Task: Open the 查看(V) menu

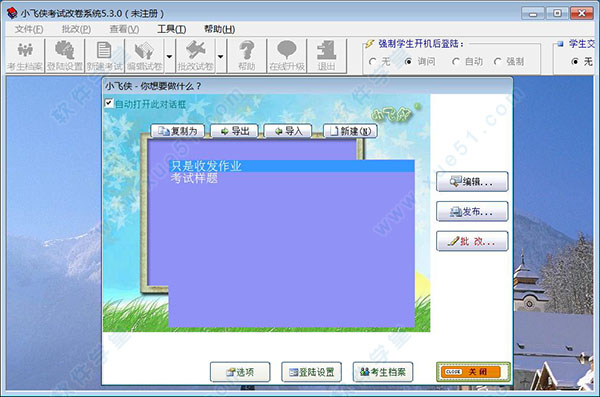Action: [124, 29]
